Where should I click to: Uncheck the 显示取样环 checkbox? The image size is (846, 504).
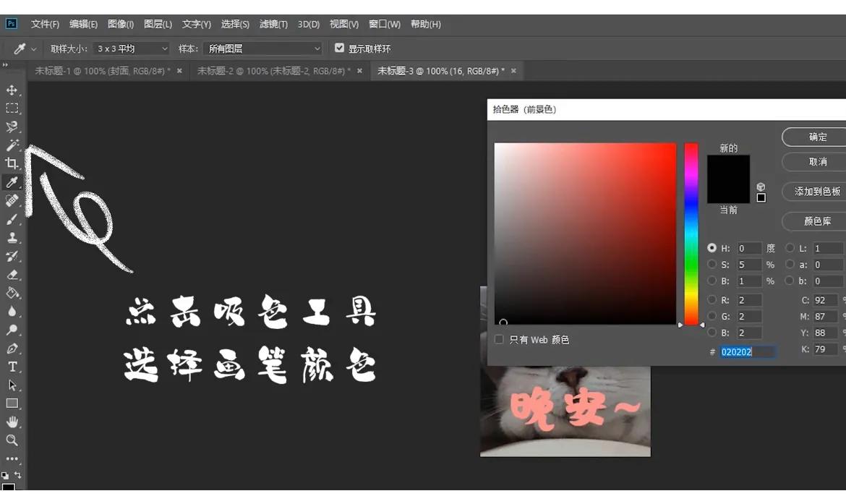pyautogui.click(x=340, y=48)
